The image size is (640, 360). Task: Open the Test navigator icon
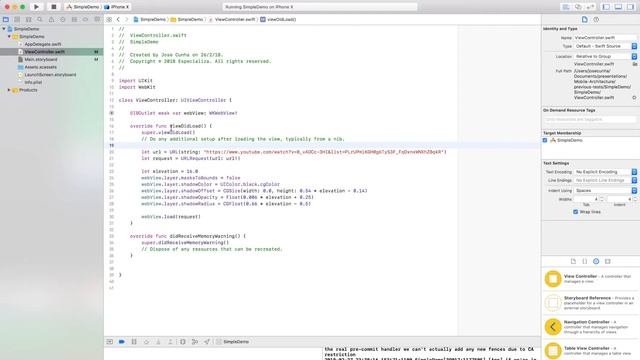click(x=62, y=19)
